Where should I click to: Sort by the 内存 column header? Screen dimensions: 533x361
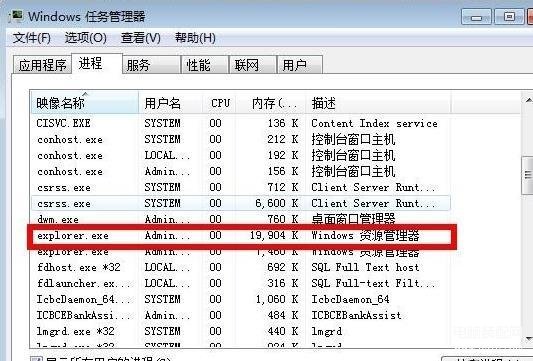point(271,103)
